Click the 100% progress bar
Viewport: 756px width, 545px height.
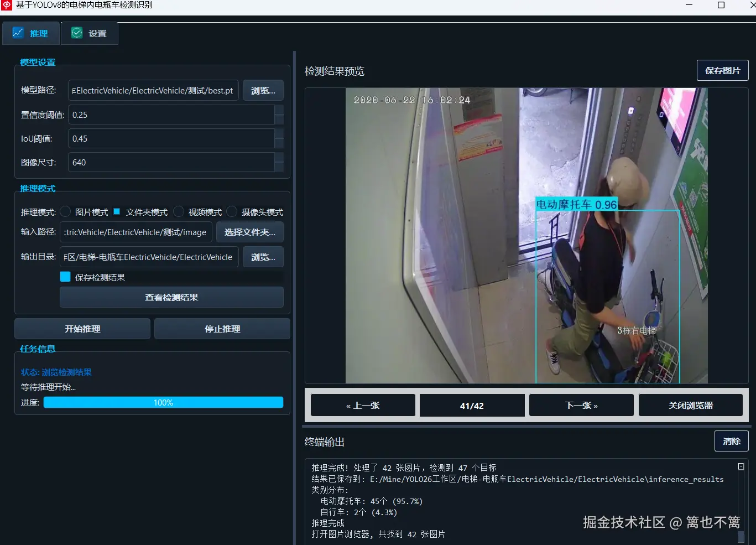pos(164,402)
